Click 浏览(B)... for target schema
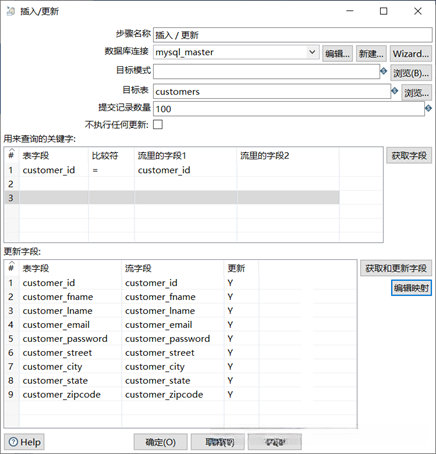 [x=411, y=73]
